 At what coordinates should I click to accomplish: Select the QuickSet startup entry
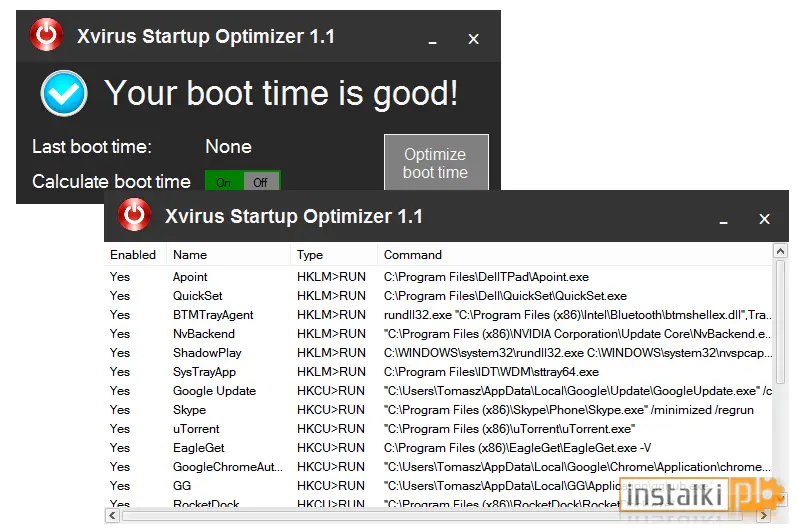coord(439,296)
